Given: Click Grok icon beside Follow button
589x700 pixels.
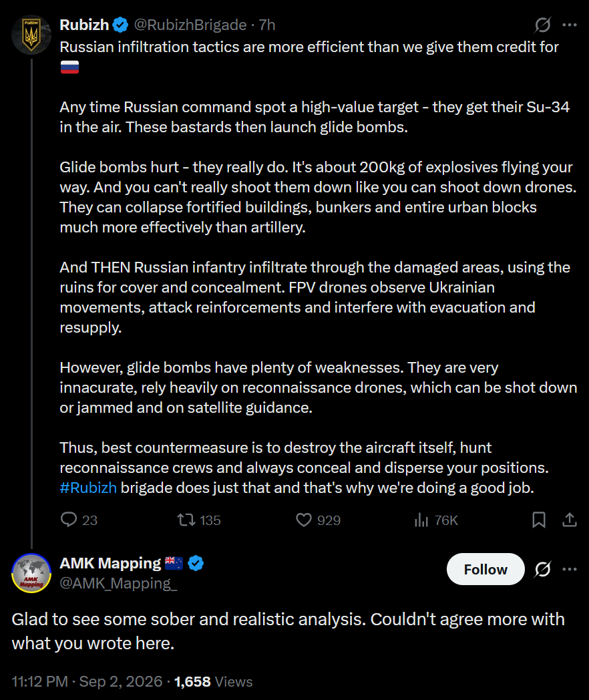Looking at the screenshot, I should [x=543, y=569].
